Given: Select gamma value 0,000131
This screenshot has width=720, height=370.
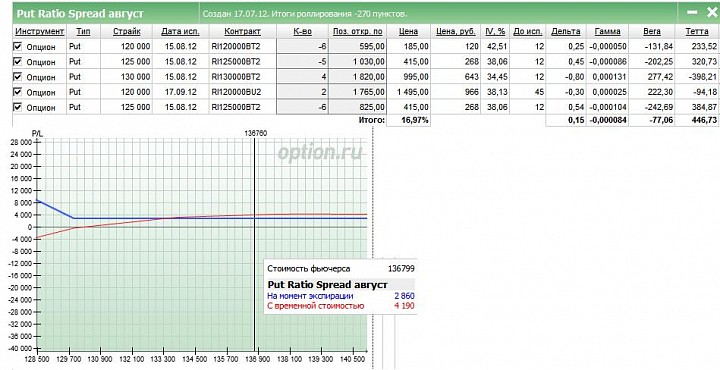Looking at the screenshot, I should 608,77.
